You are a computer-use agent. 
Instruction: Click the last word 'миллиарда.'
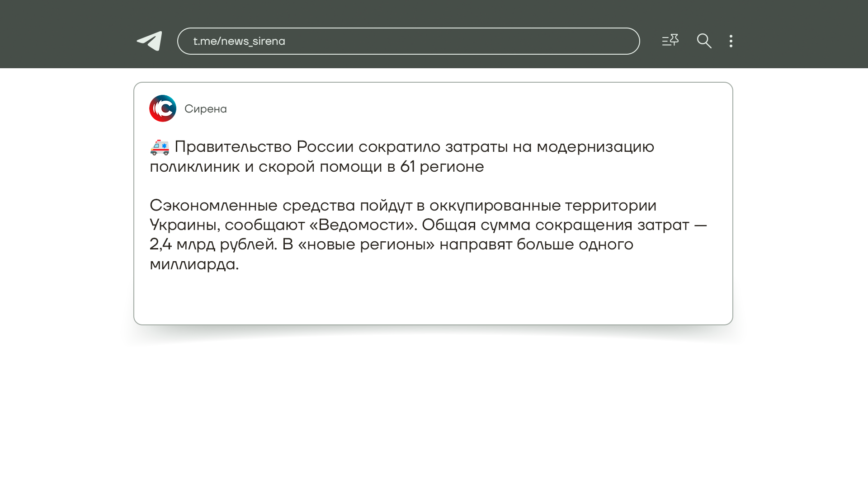coord(194,264)
